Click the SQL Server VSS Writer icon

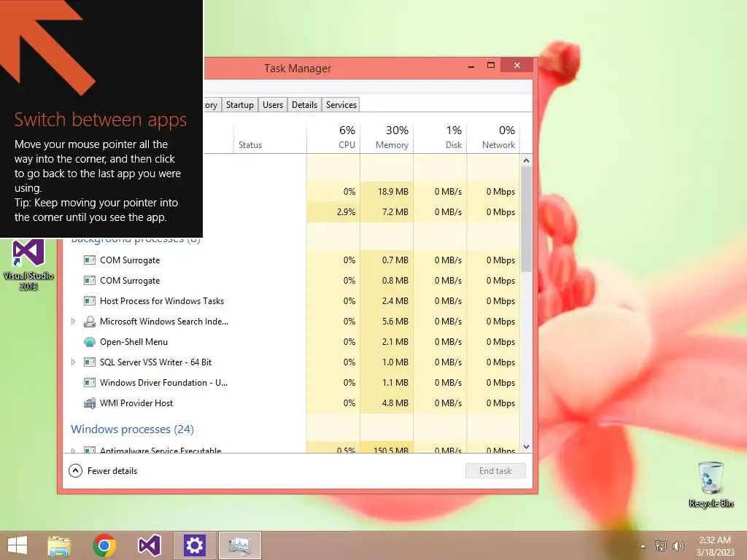90,362
